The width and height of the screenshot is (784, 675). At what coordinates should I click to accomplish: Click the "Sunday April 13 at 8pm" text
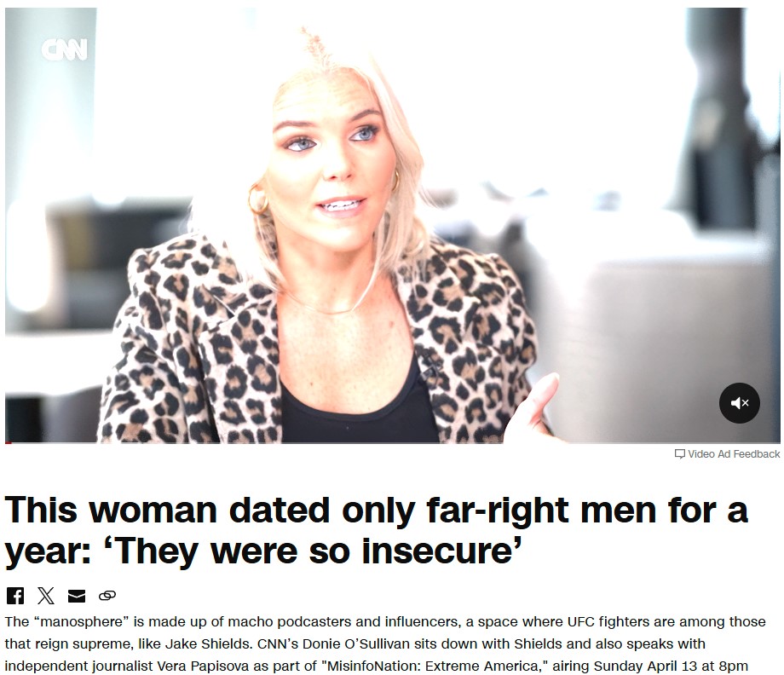tap(671, 666)
